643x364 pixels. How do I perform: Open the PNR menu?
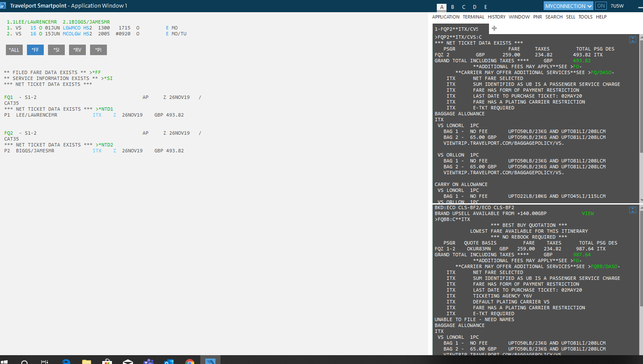[537, 17]
